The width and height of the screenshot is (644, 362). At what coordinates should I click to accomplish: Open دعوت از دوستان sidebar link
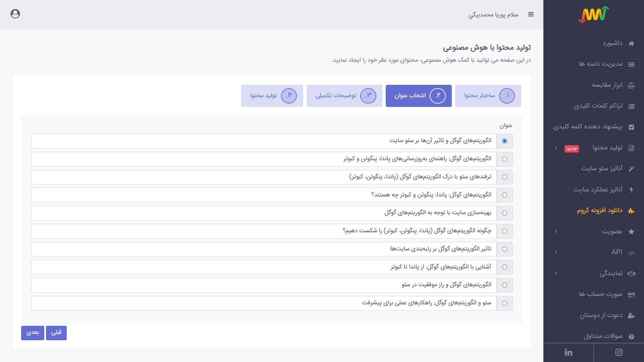click(601, 315)
